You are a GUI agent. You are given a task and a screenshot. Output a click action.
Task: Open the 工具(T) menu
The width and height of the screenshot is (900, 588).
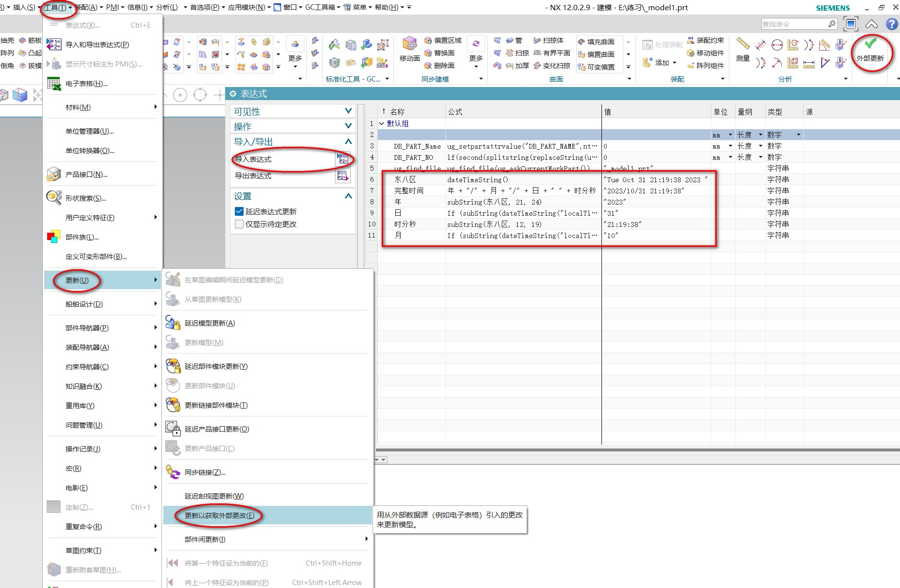57,7
